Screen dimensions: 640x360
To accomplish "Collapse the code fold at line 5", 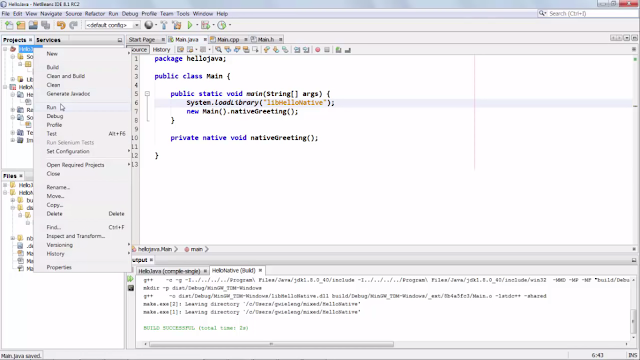I will [147, 94].
